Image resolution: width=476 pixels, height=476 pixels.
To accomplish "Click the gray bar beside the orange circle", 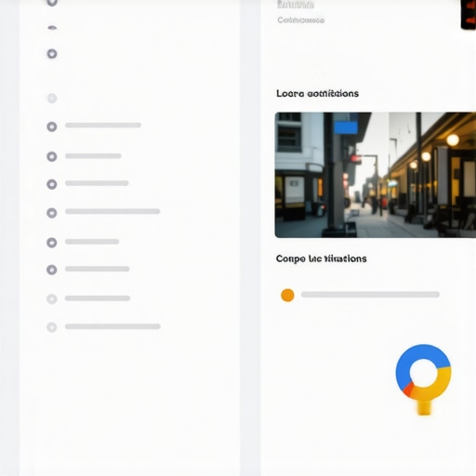I will [x=370, y=295].
